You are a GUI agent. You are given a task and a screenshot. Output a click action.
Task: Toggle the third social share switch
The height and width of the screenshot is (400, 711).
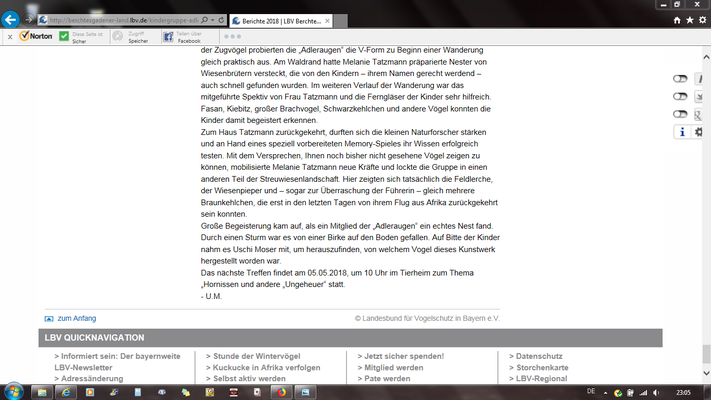pyautogui.click(x=680, y=114)
